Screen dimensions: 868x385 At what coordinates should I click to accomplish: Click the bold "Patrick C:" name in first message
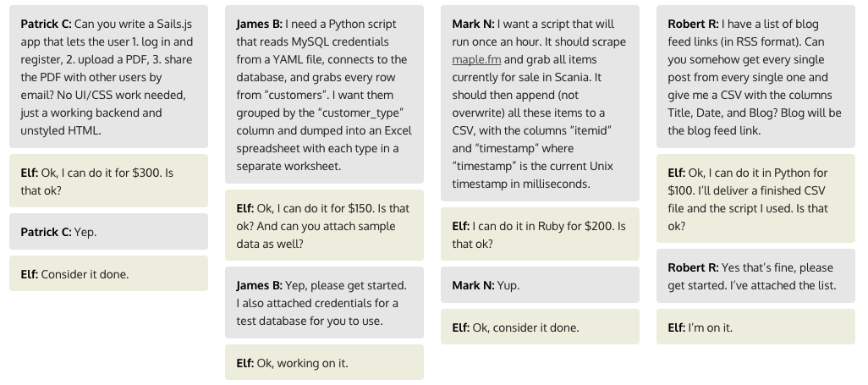[46, 24]
